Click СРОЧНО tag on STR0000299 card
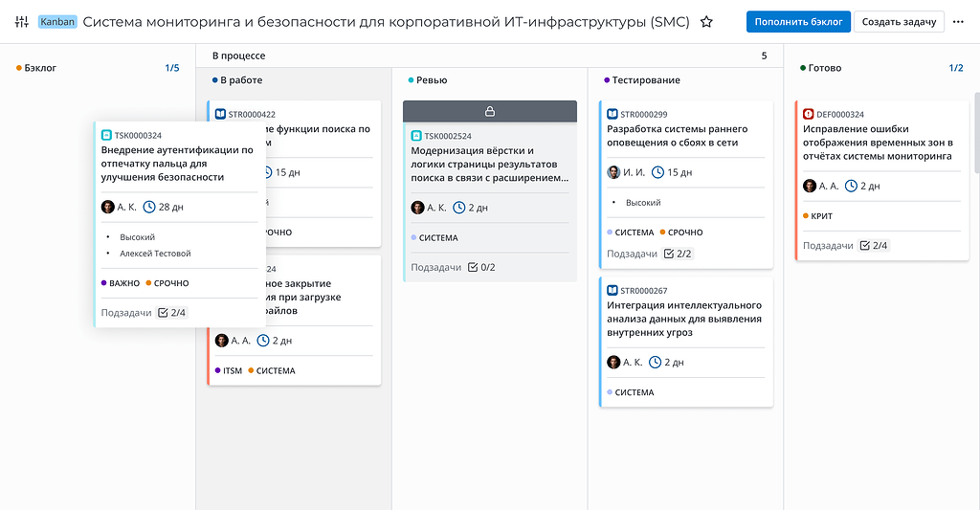The image size is (980, 510). 681,232
